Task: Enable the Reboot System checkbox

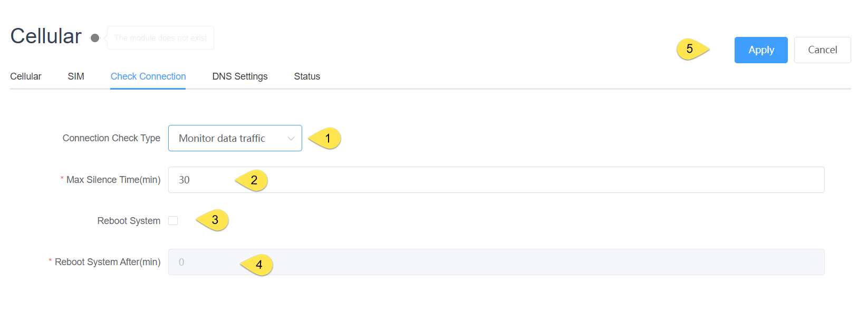Action: (x=173, y=221)
